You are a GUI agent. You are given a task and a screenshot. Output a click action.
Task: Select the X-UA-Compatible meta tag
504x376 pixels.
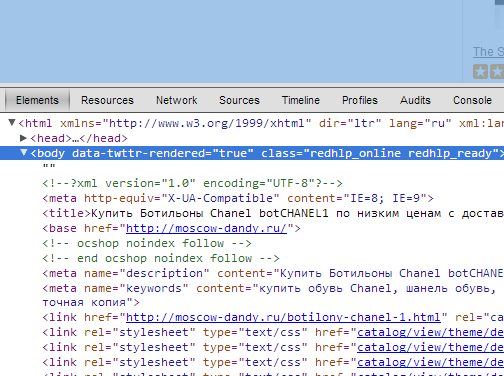[238, 198]
